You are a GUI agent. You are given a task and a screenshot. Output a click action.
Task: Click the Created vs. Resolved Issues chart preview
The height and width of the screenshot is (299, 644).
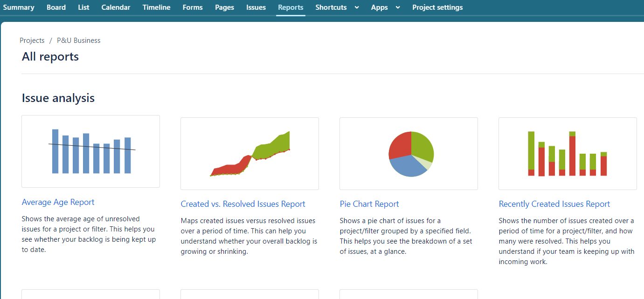click(x=249, y=153)
